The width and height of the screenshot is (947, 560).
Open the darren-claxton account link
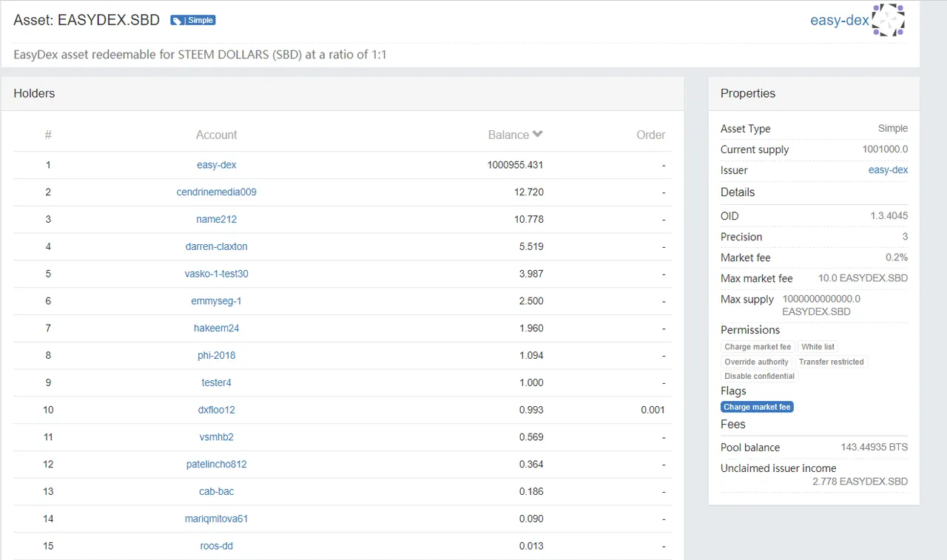pos(217,246)
